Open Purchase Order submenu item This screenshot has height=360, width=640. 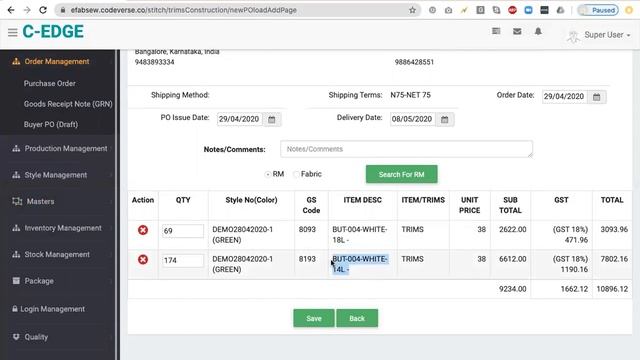coord(49,83)
